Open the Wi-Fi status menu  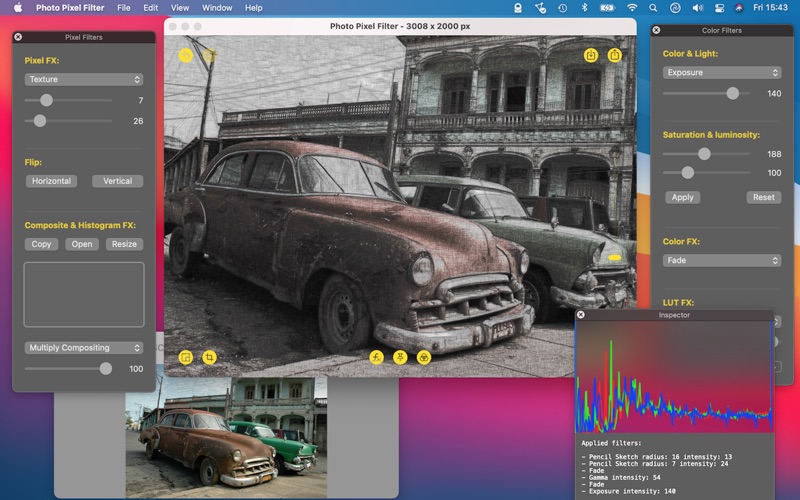coord(632,8)
